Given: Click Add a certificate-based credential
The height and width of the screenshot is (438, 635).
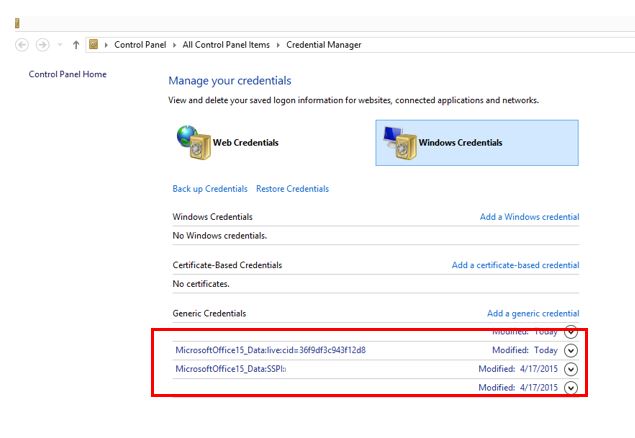Looking at the screenshot, I should click(515, 265).
